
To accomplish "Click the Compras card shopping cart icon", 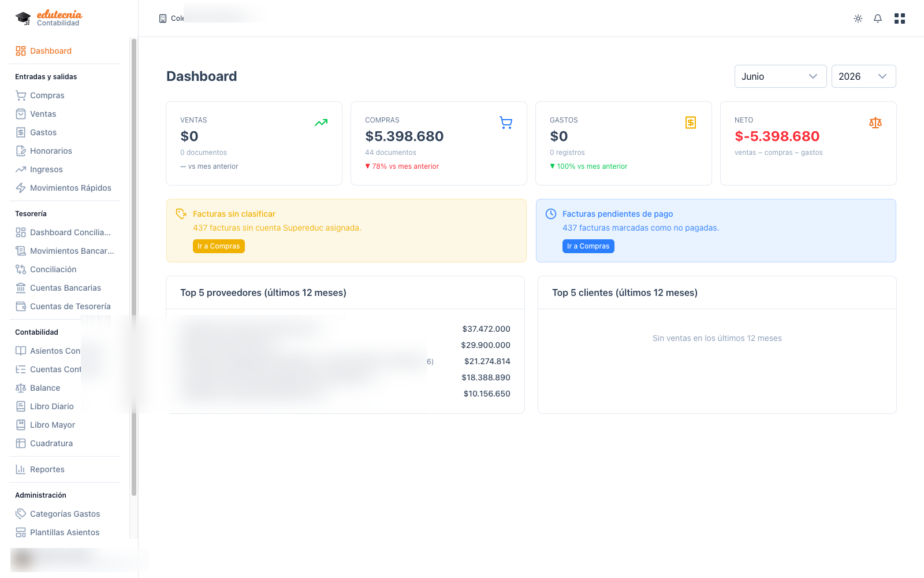I will click(x=506, y=123).
